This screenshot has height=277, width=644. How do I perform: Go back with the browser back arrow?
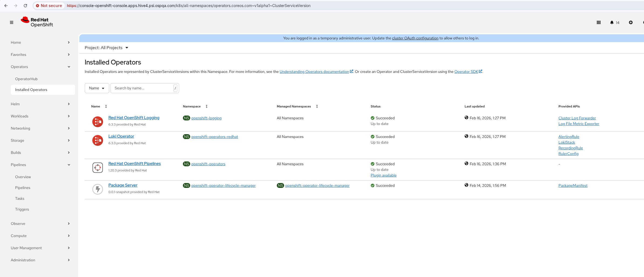(x=6, y=6)
